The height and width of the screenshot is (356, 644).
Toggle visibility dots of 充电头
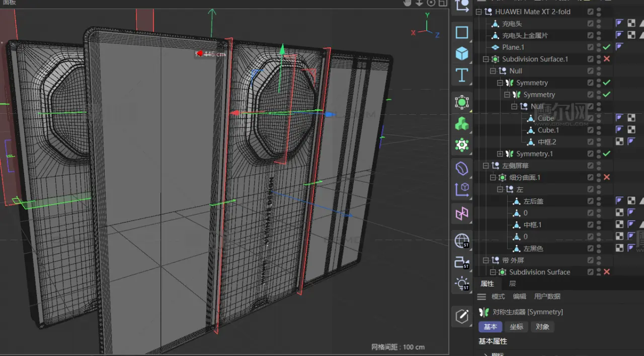(599, 23)
